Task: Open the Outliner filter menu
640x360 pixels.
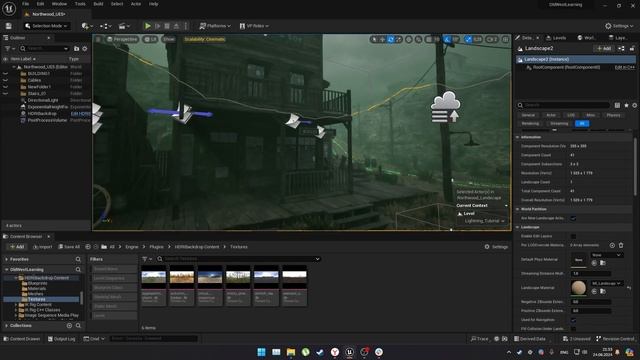Action: 9,48
